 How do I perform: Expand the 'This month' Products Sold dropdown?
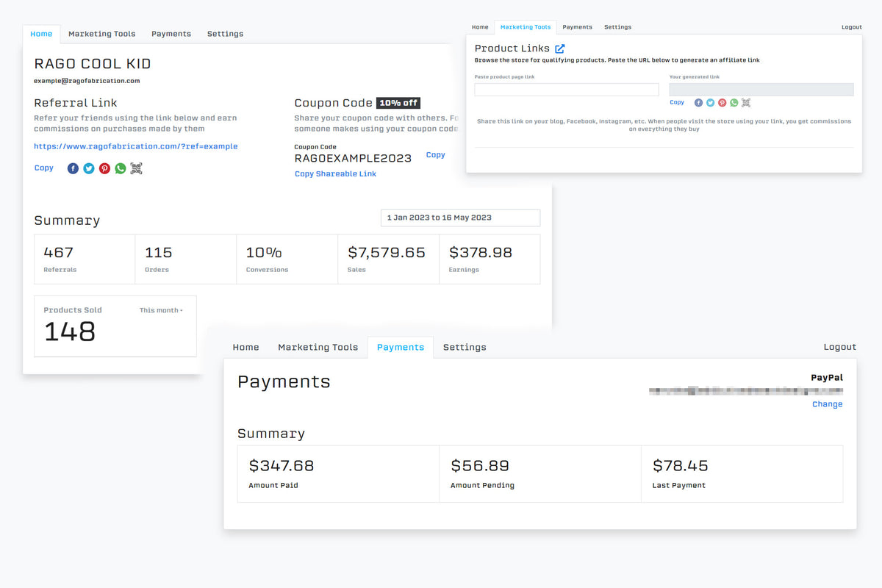pos(161,310)
